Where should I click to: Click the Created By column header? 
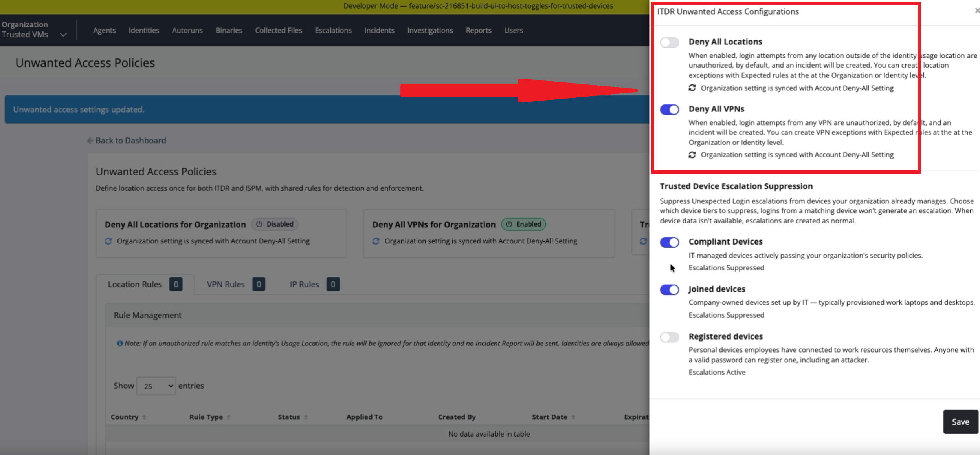coord(457,417)
